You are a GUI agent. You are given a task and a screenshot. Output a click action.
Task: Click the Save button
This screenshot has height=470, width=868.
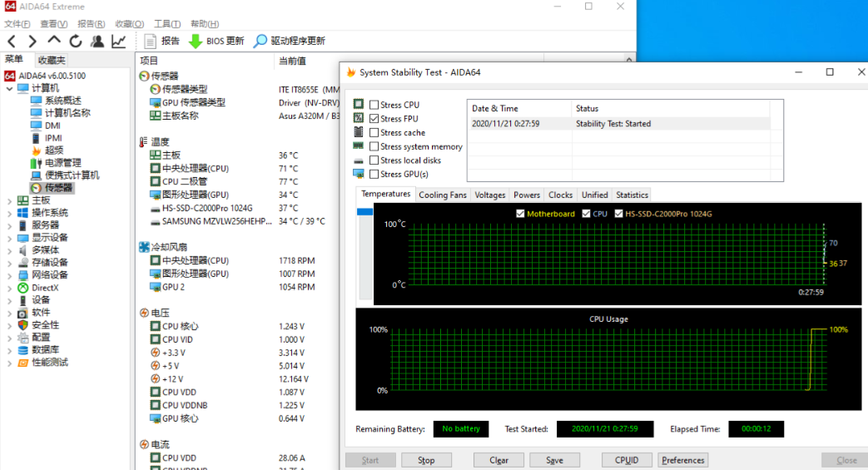pos(555,460)
